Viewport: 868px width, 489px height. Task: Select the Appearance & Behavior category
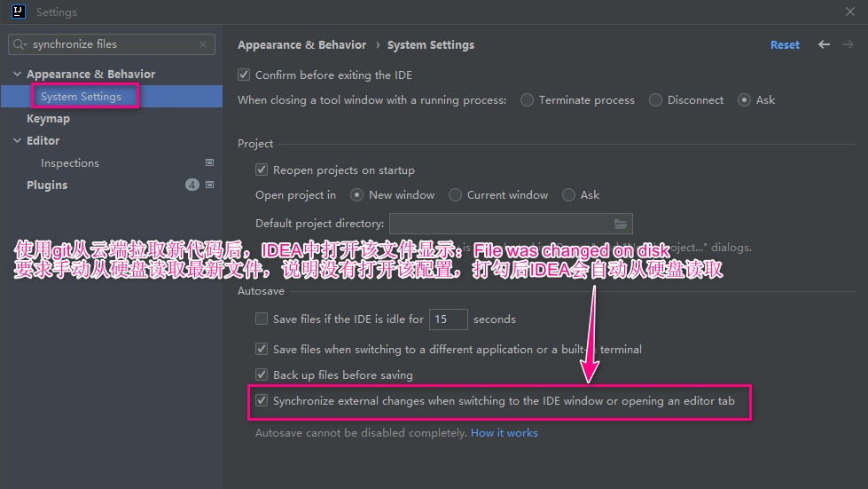[90, 75]
